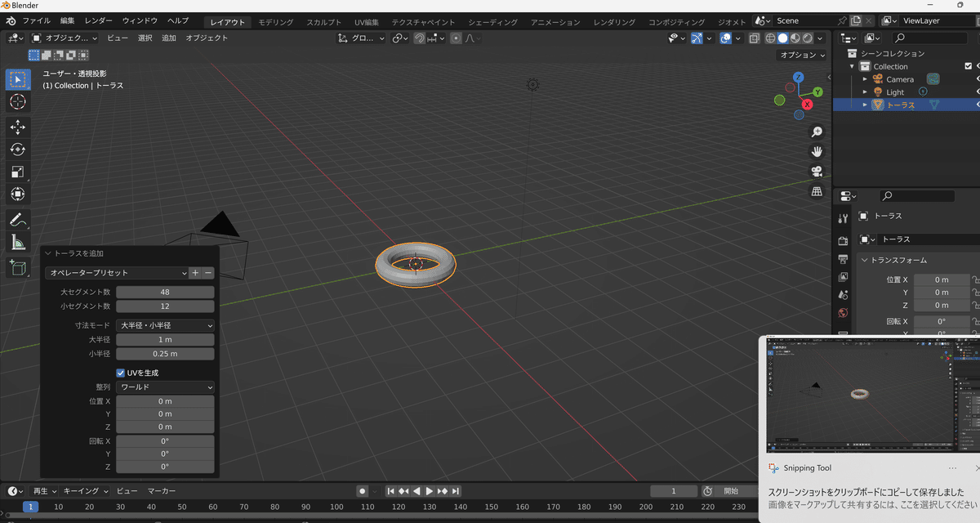
Task: Click the current frame number field
Action: (673, 491)
